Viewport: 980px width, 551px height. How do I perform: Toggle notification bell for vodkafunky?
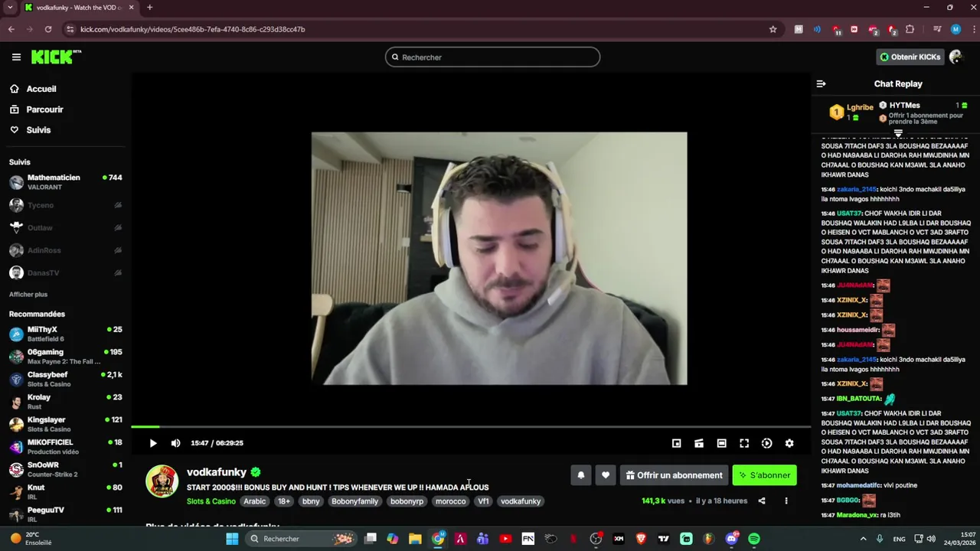[x=581, y=475]
